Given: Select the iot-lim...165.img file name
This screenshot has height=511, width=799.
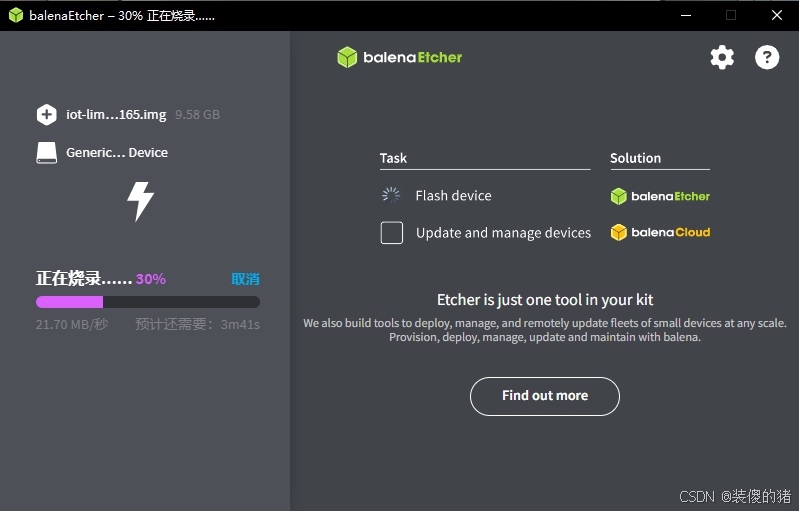Looking at the screenshot, I should tap(116, 115).
